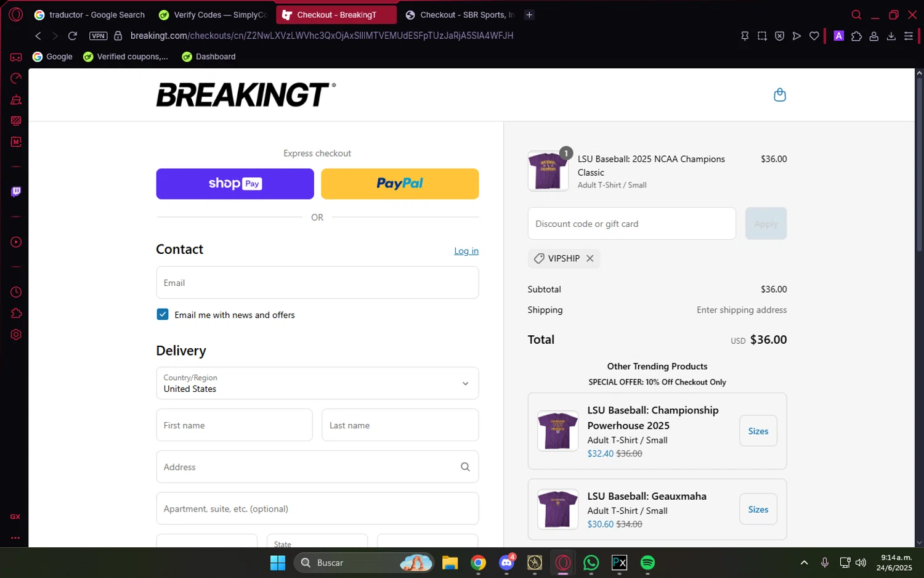Click the heart bookmark icon in toolbar
Viewport: 924px width, 578px height.
(814, 36)
